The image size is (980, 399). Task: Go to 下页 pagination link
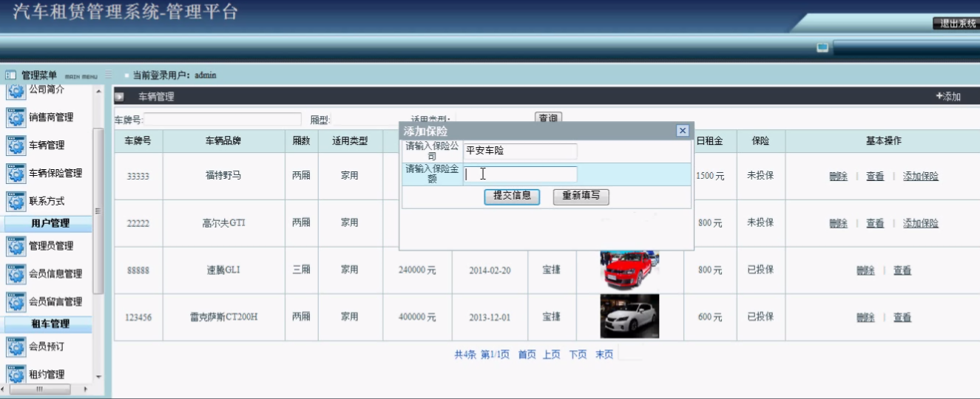(578, 355)
